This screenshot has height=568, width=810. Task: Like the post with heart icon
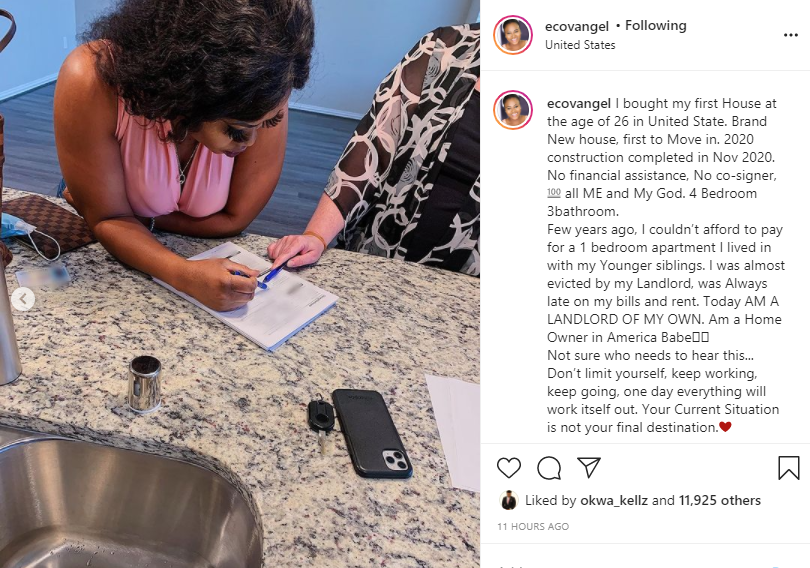point(509,468)
